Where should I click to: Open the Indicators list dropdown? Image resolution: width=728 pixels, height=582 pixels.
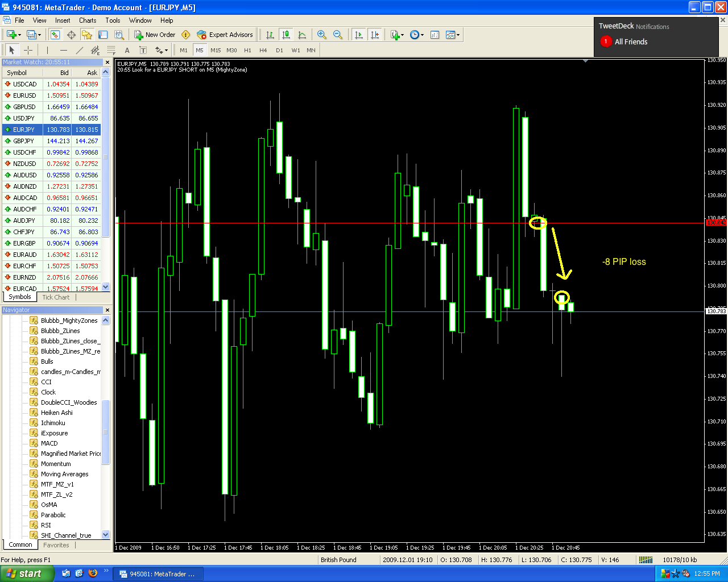[x=397, y=35]
